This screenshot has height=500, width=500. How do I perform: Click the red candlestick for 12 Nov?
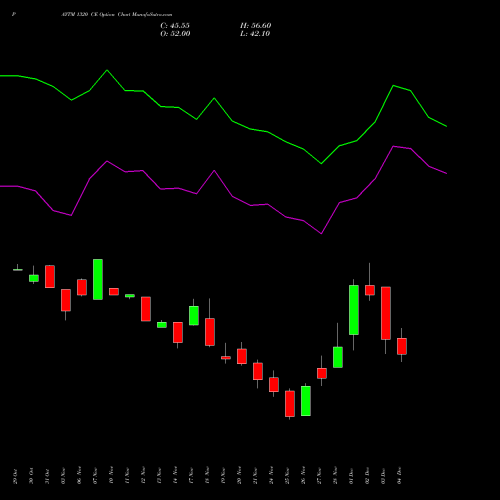(146, 309)
